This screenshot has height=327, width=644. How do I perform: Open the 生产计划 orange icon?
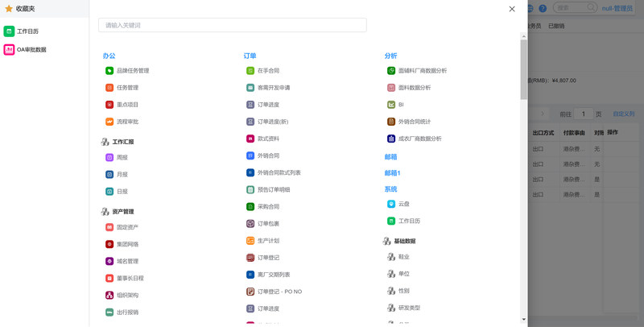(x=250, y=241)
